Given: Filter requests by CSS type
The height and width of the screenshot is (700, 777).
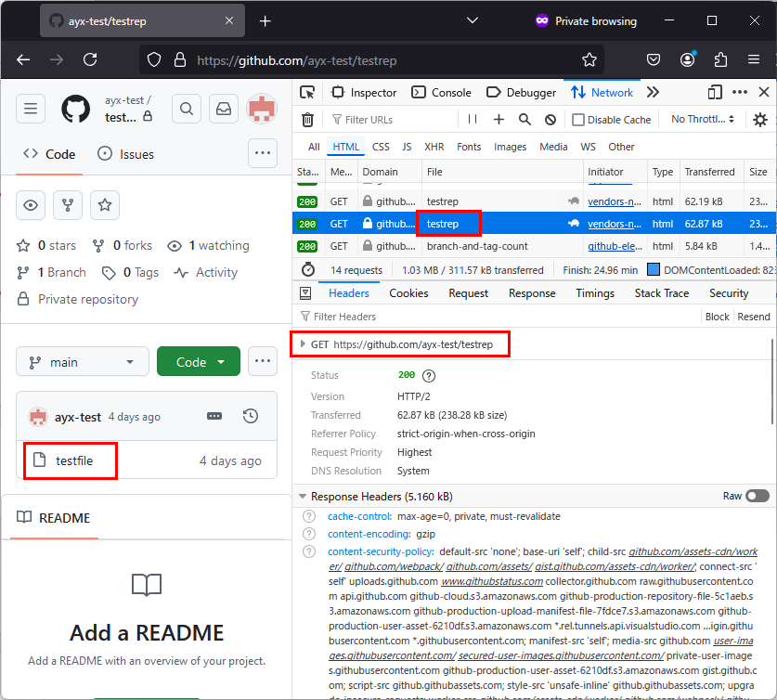Looking at the screenshot, I should click(x=381, y=147).
